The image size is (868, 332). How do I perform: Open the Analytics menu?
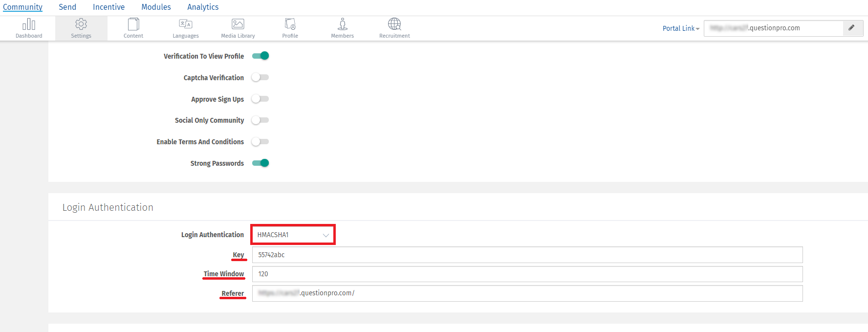click(203, 7)
